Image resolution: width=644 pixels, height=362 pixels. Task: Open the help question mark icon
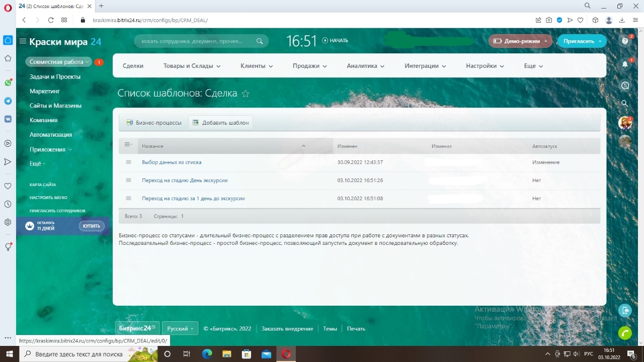(625, 41)
